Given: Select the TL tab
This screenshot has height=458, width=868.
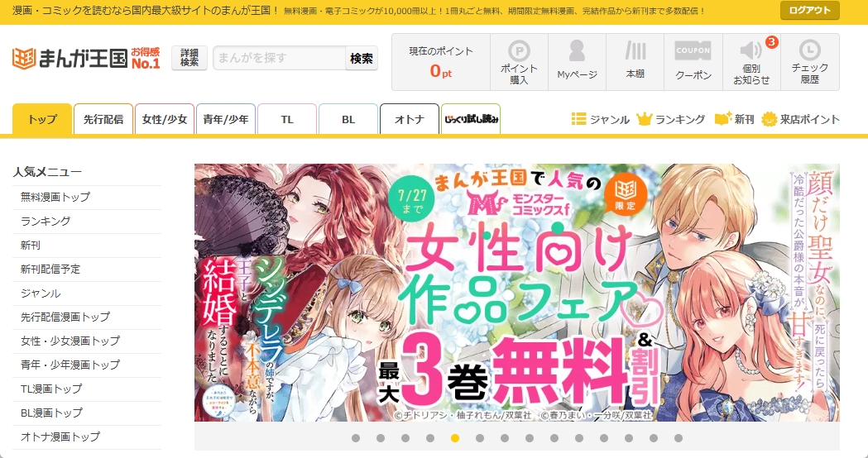Looking at the screenshot, I should click(x=287, y=119).
